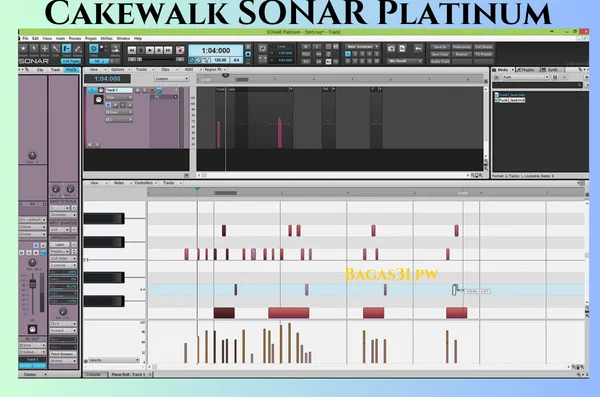The height and width of the screenshot is (397, 600).
Task: Click the Save As button
Action: pyautogui.click(x=440, y=47)
